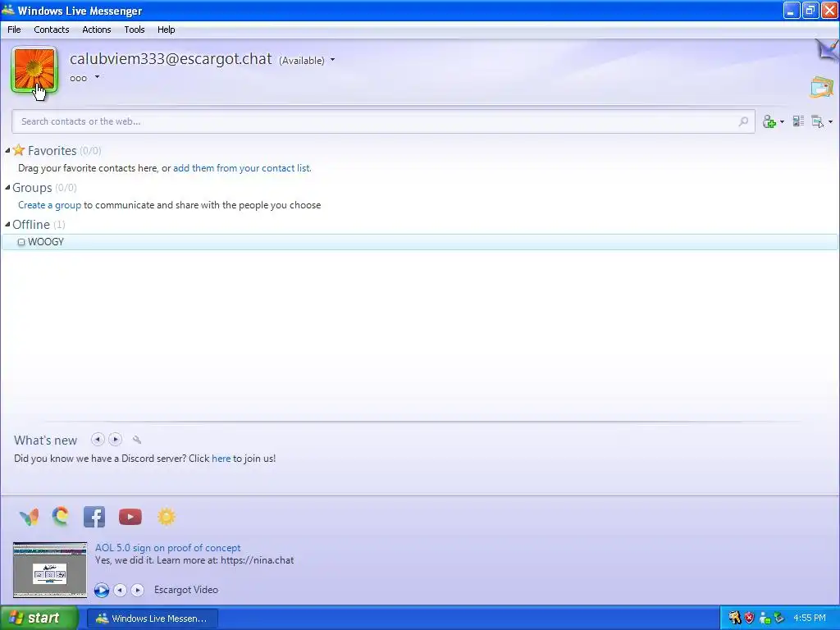The width and height of the screenshot is (840, 630).
Task: Click the 'ooo' personal message text
Action: pos(78,78)
